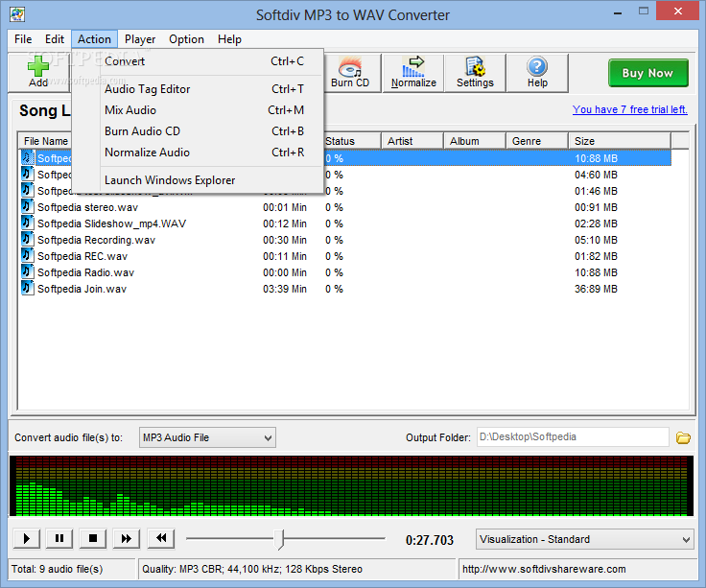Rewind with the backward button
706x588 pixels.
tap(161, 538)
